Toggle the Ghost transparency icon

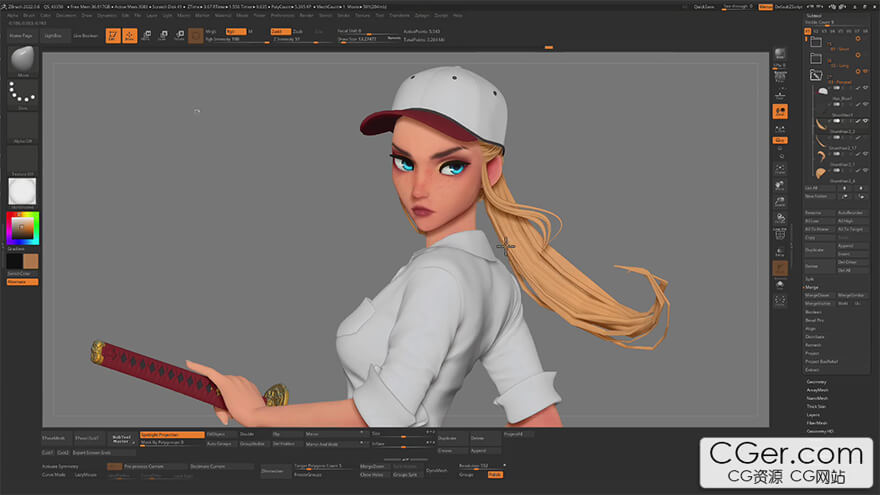(780, 268)
